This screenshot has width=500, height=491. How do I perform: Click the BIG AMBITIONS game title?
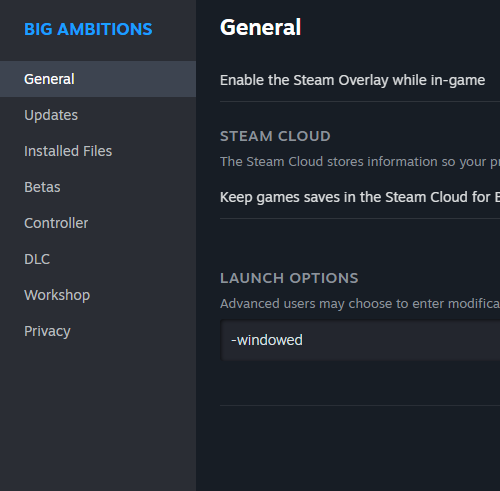click(x=88, y=29)
